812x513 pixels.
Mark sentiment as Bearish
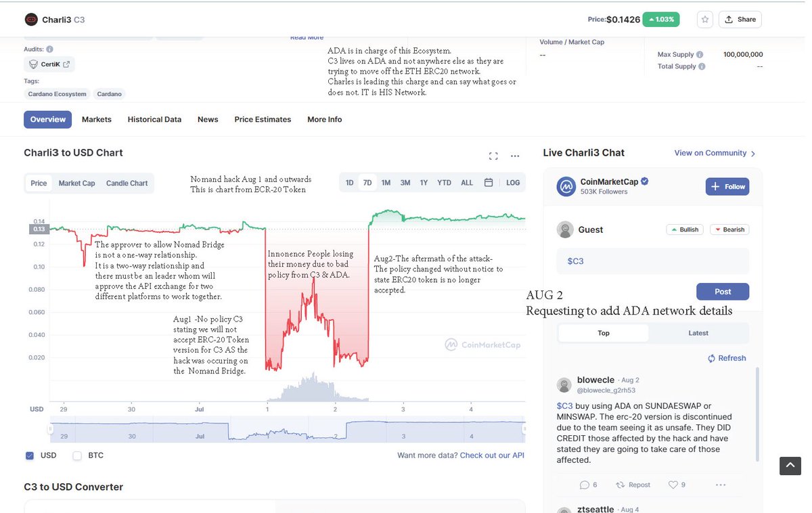click(729, 229)
